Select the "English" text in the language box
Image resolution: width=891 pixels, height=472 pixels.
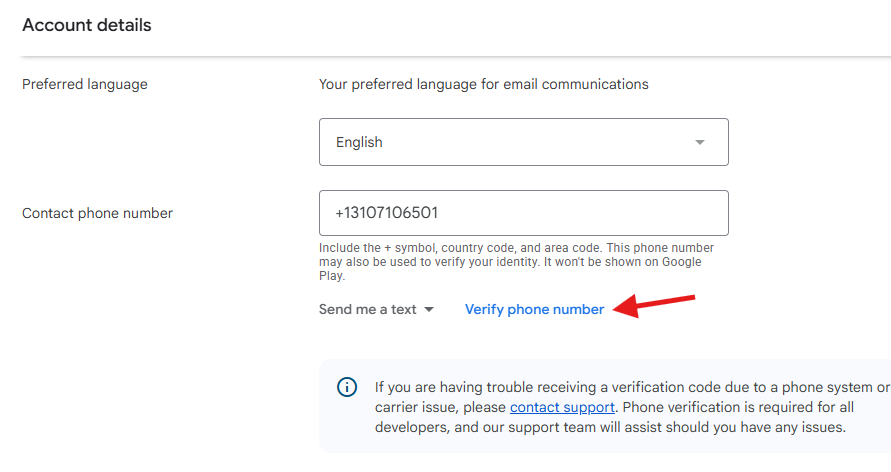(x=359, y=142)
